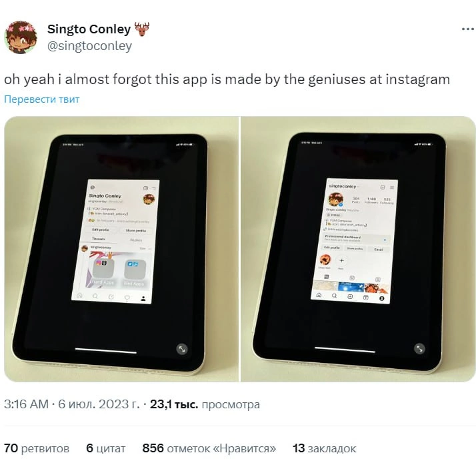Image resolution: width=476 pixels, height=463 pixels.
Task: Tap Instagram new post plus icon at top
Action: (x=383, y=187)
